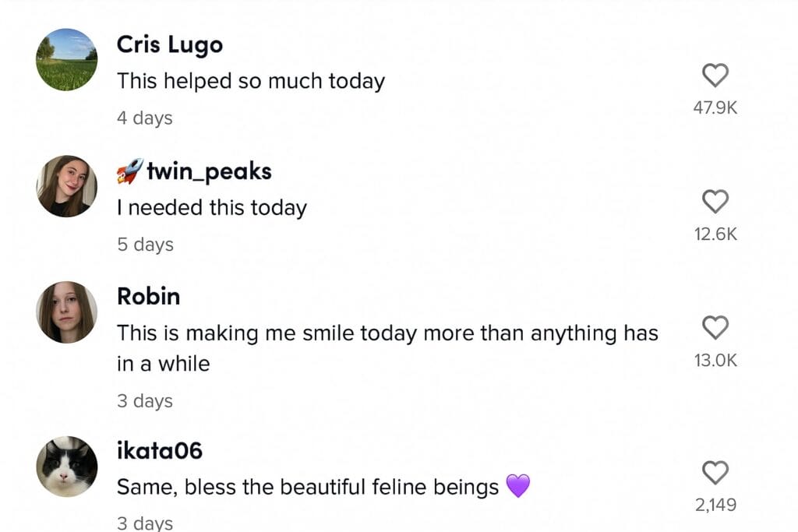Image resolution: width=798 pixels, height=532 pixels.
Task: Open the Cris Lugo username
Action: [170, 44]
